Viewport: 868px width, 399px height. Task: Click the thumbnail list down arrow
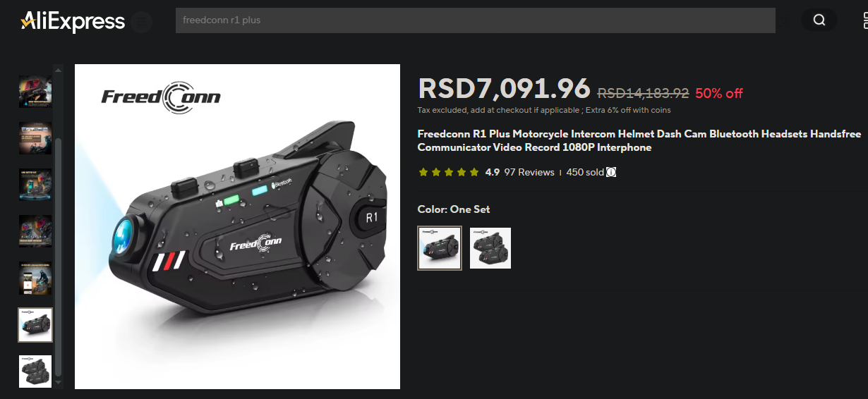59,383
